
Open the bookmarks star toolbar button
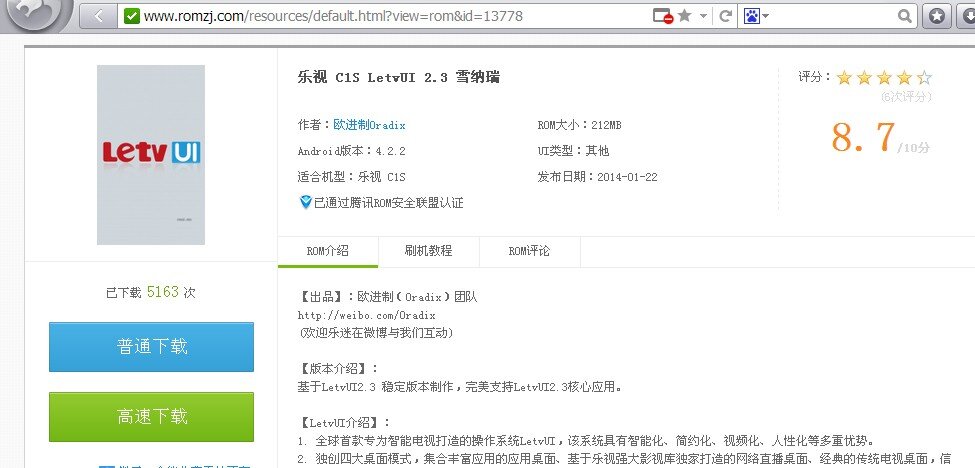pos(937,16)
